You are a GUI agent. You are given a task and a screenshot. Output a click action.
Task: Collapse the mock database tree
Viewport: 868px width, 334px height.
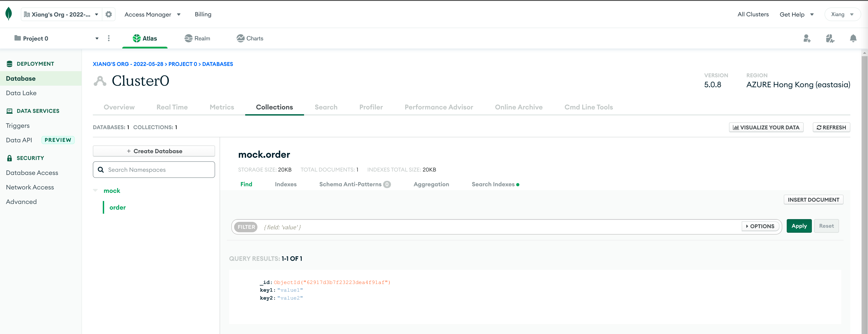[x=95, y=191]
